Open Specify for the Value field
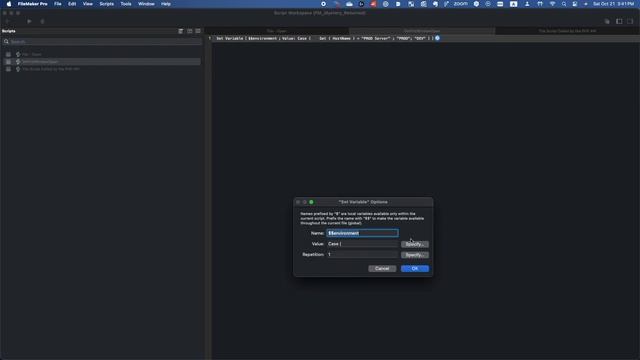 coord(414,244)
